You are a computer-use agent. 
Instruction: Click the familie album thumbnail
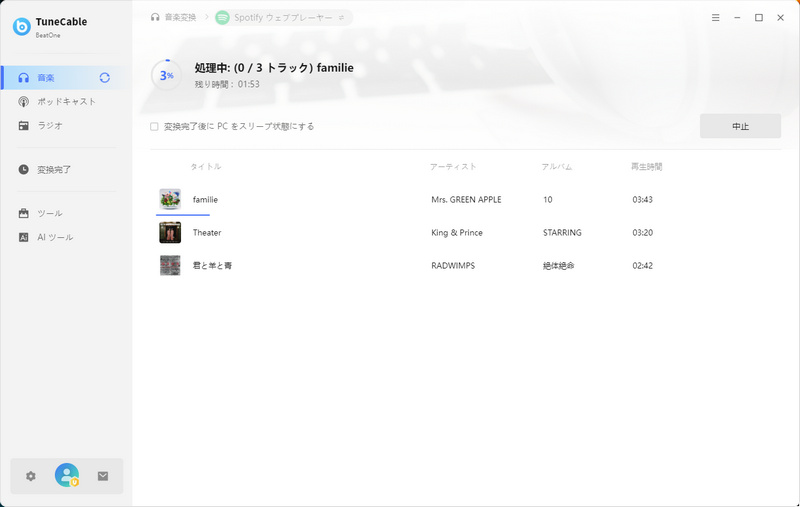point(170,199)
